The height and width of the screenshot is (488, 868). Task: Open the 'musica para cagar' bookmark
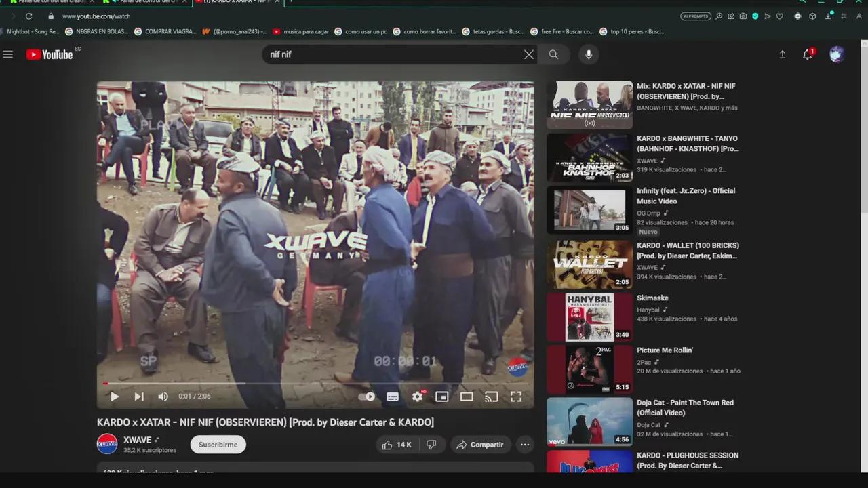click(300, 31)
